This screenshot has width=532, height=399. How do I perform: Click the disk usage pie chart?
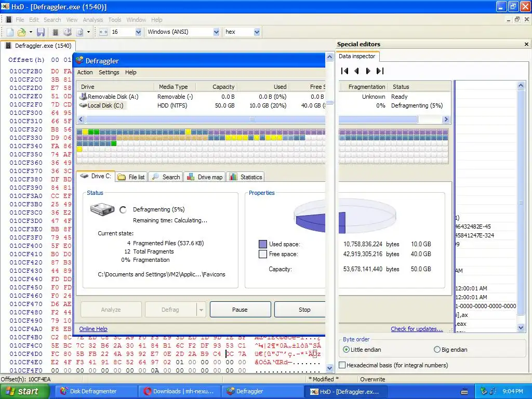pyautogui.click(x=344, y=216)
